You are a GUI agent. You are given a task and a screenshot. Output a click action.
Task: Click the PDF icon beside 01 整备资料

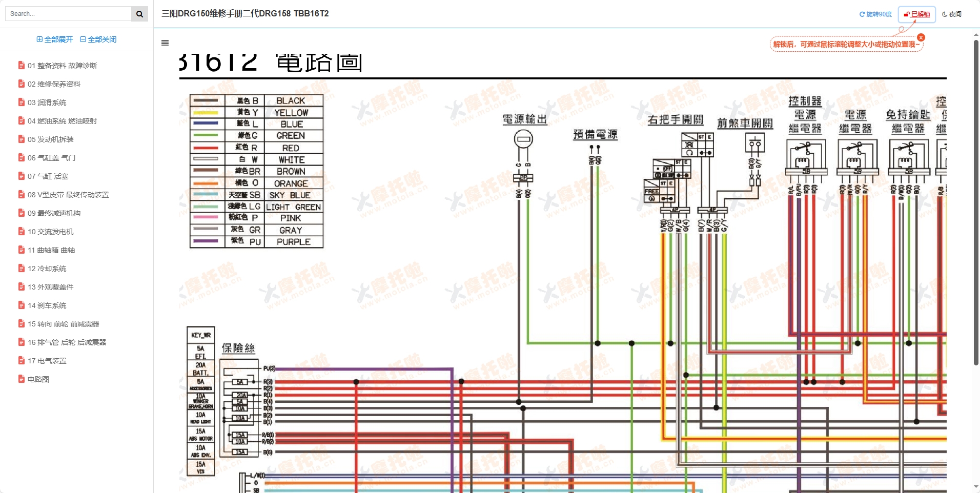[x=21, y=66]
